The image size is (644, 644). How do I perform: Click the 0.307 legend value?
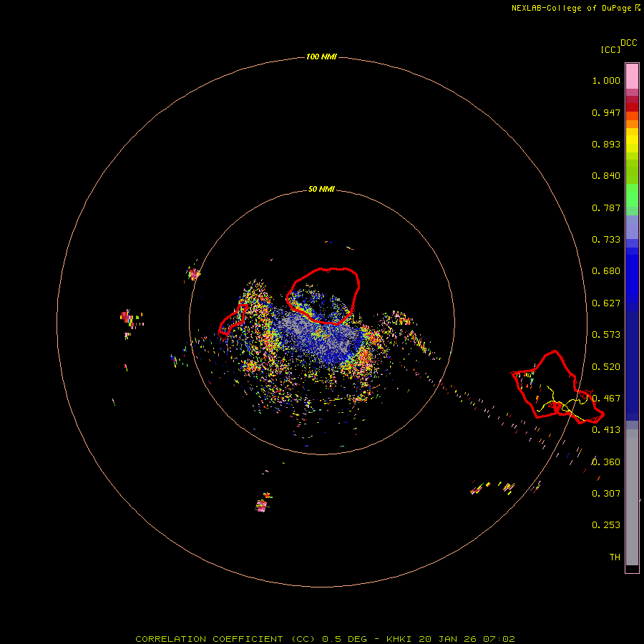(606, 494)
